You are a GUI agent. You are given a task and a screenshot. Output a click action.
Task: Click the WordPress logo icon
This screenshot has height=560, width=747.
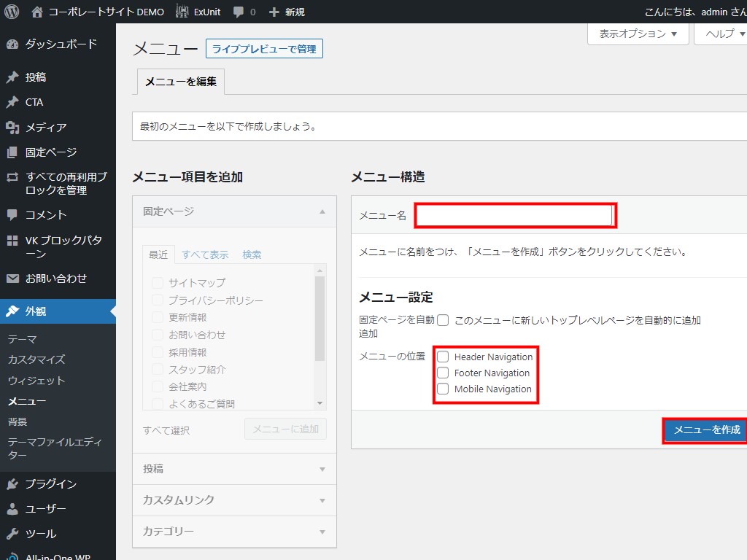tap(12, 12)
